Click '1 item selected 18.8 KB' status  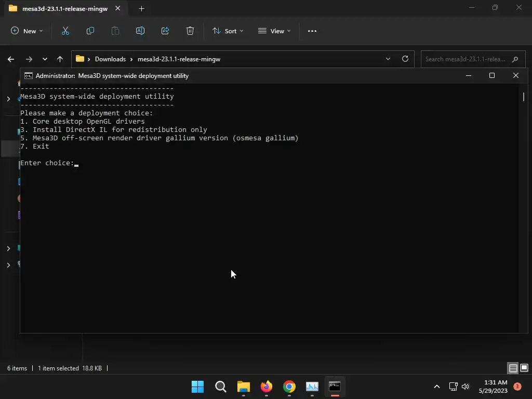tap(70, 368)
